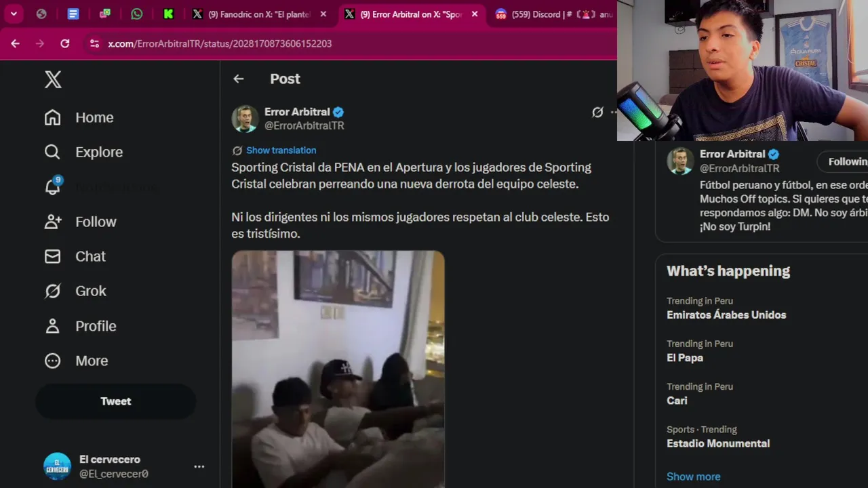Play the video thumbnail in the post
This screenshot has height=488, width=868.
[x=338, y=369]
